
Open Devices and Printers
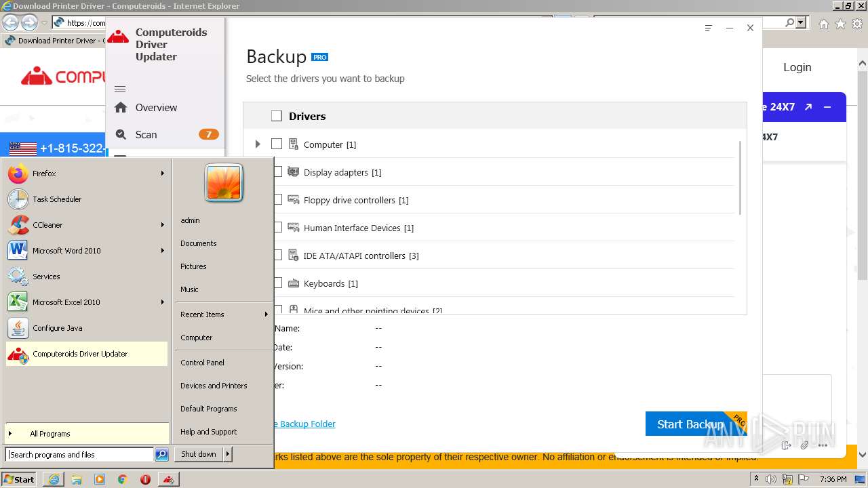tap(214, 386)
